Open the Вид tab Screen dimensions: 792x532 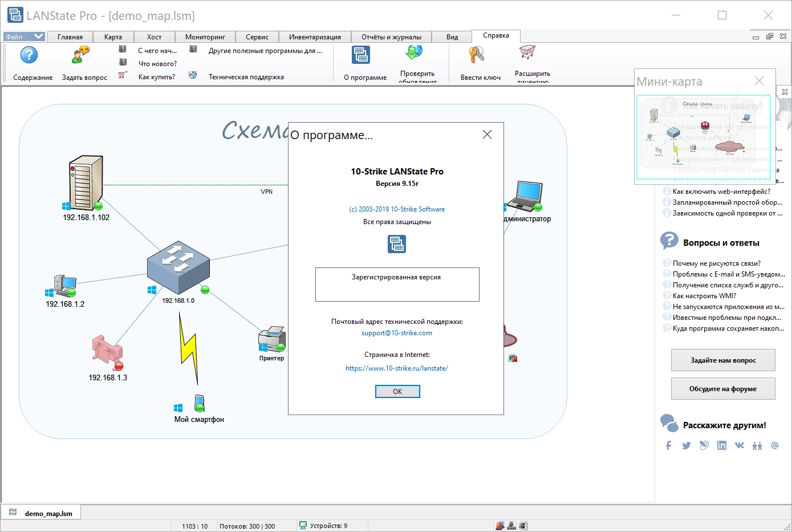(x=452, y=37)
